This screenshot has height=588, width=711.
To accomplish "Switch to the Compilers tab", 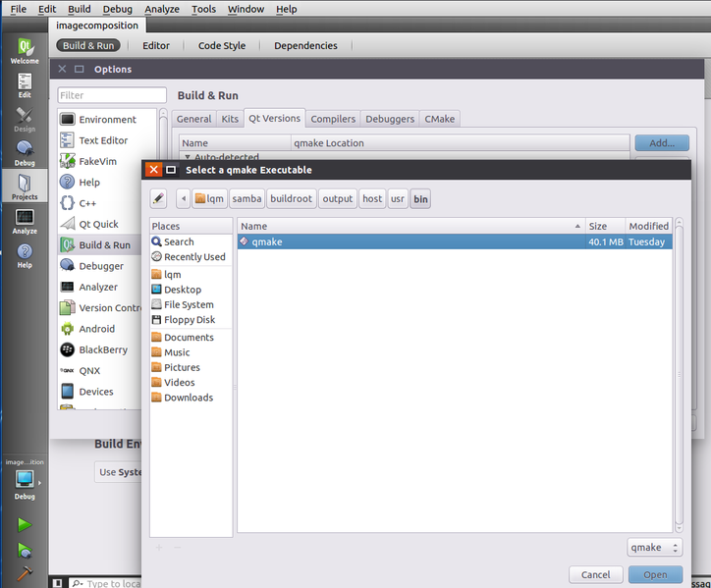I will (x=333, y=119).
